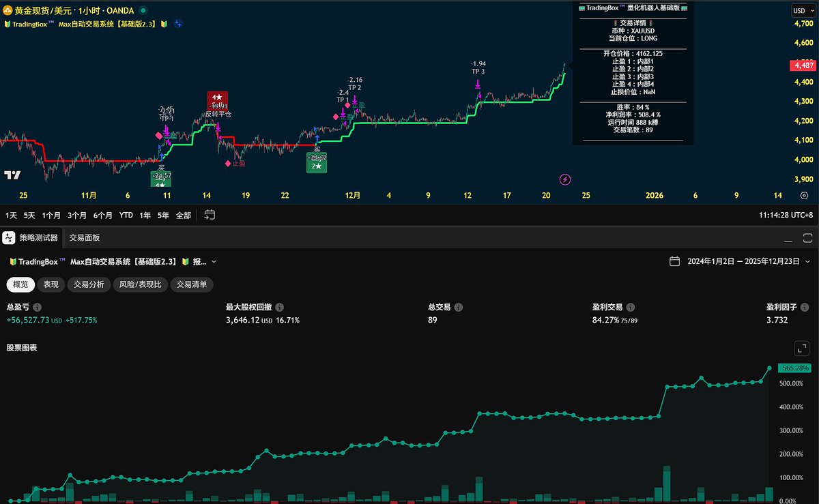Image resolution: width=819 pixels, height=504 pixels.
Task: Set chart range to 6个月
Action: (103, 215)
